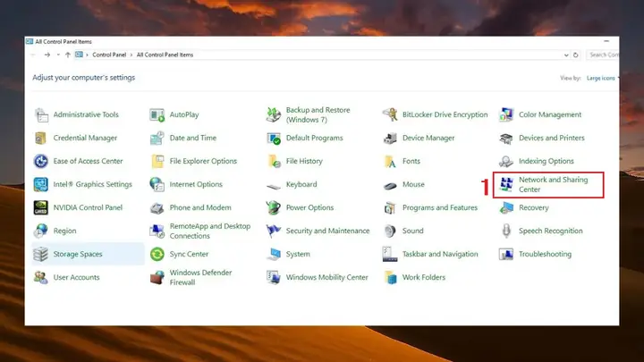Expand the recent locations arrow in navigation

point(58,55)
